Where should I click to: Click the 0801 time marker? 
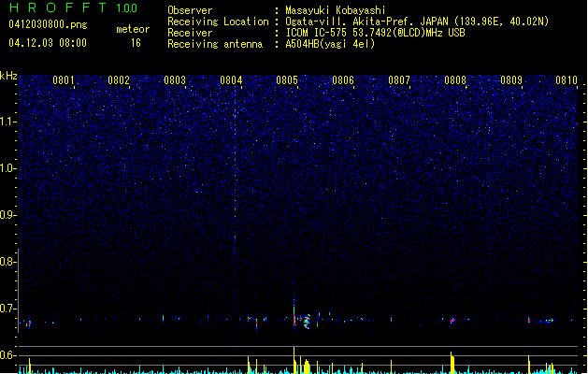point(63,80)
